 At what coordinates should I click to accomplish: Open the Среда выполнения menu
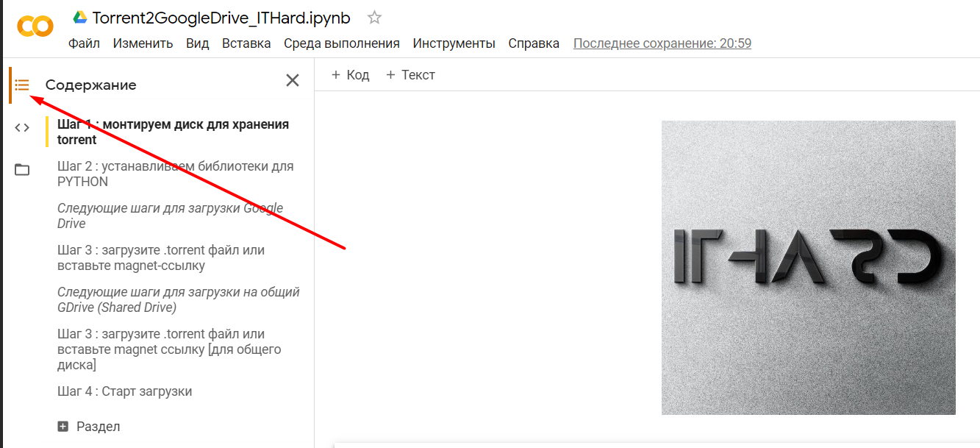click(x=342, y=43)
